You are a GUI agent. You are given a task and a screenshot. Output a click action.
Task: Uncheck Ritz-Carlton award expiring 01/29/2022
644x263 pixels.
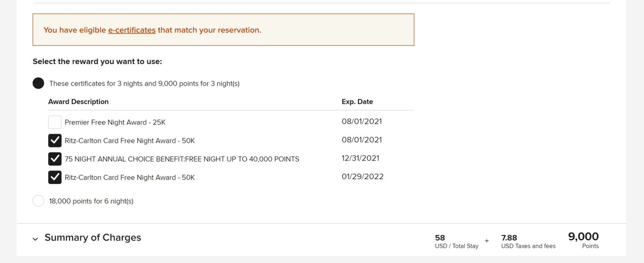click(55, 177)
